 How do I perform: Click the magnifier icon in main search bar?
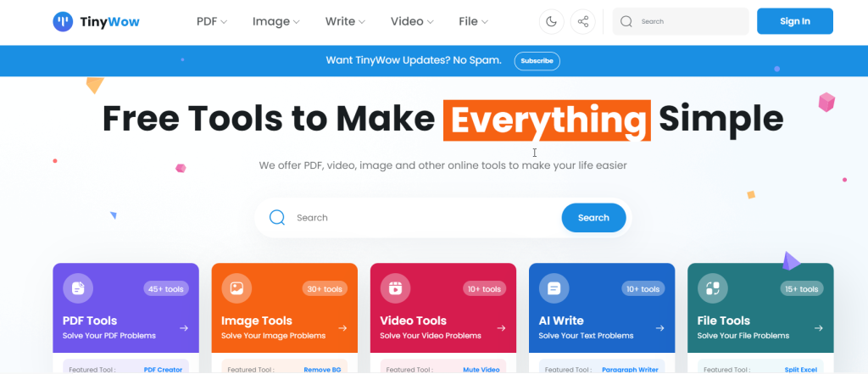(x=277, y=218)
